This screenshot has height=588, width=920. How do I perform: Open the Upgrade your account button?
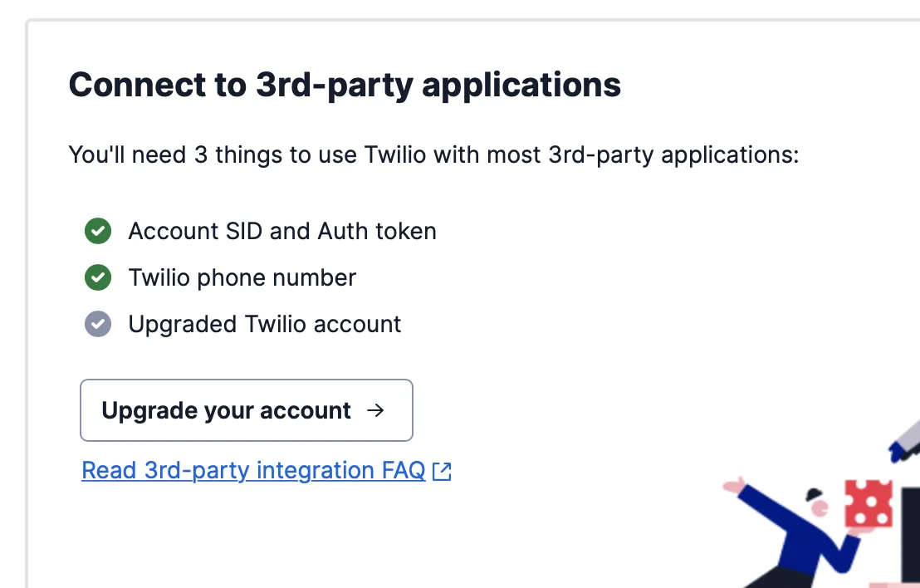[x=247, y=410]
